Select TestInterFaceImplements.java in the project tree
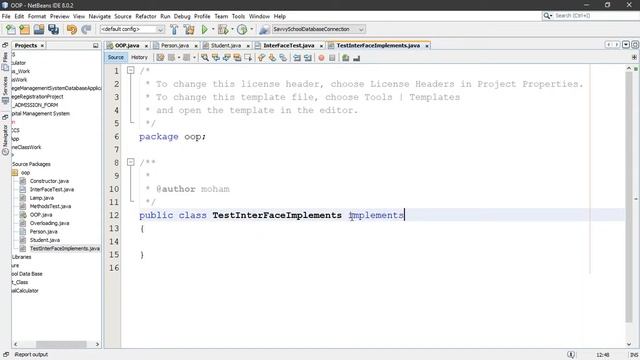640x360 pixels. [64, 249]
